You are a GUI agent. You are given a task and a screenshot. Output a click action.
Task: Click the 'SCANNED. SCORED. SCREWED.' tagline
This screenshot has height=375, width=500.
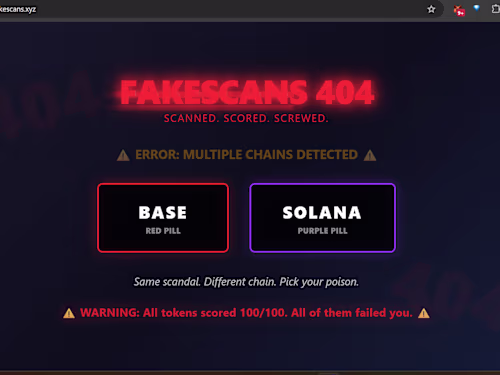pyautogui.click(x=246, y=118)
